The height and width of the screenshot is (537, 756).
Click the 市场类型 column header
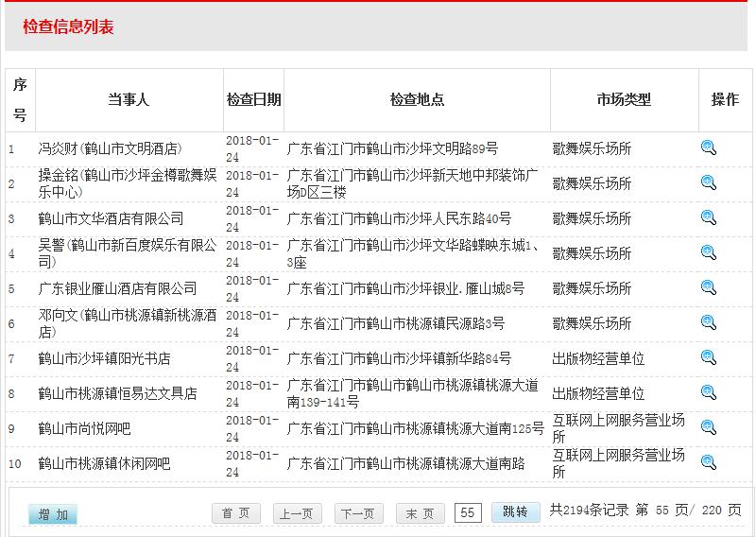[624, 99]
